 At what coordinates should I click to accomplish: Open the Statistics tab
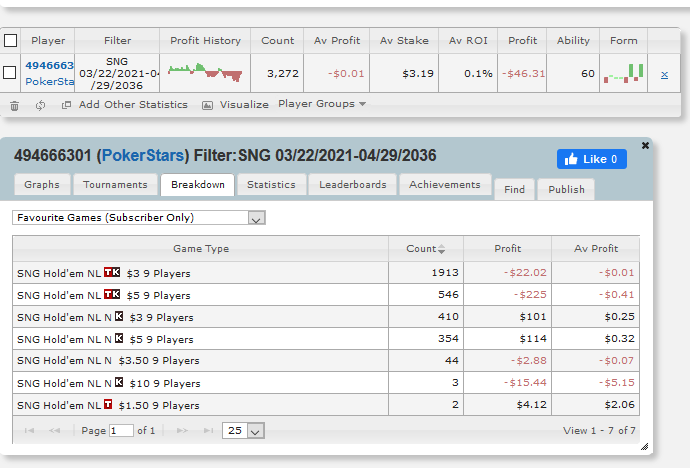tap(271, 185)
